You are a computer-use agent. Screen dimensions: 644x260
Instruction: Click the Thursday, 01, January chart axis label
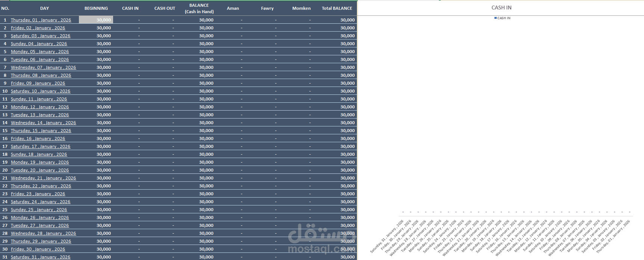[x=613, y=236]
